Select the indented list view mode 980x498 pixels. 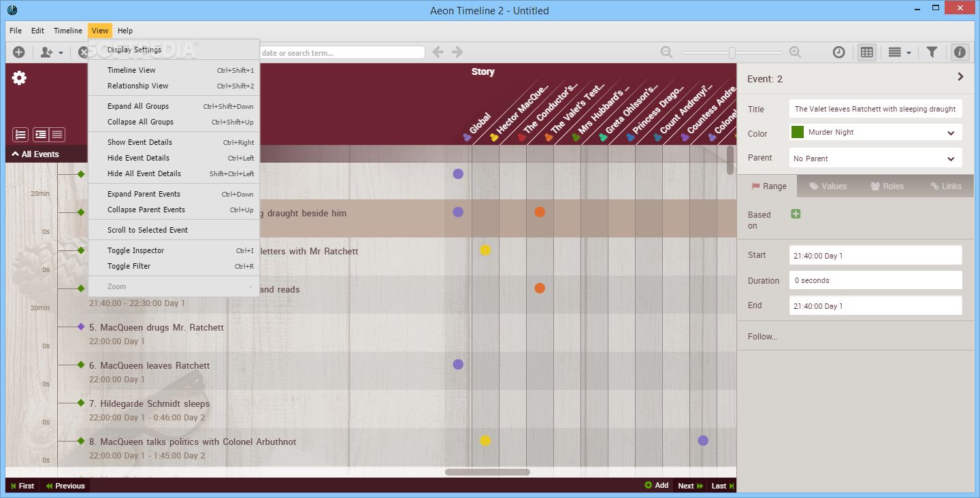coord(41,135)
